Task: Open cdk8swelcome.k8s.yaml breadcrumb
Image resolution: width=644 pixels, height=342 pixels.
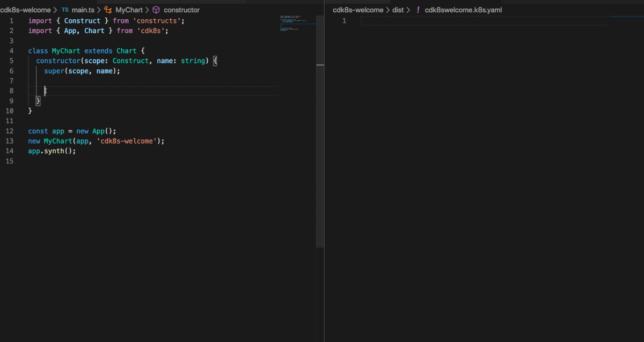Action: pyautogui.click(x=464, y=10)
